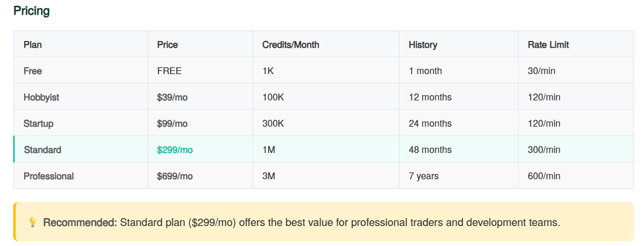Click the 600/min rate limit cell
Image resolution: width=644 pixels, height=246 pixels.
point(544,176)
